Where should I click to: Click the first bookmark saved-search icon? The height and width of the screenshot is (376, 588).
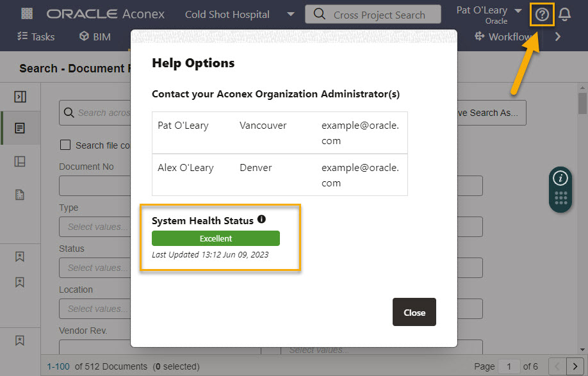click(x=19, y=256)
